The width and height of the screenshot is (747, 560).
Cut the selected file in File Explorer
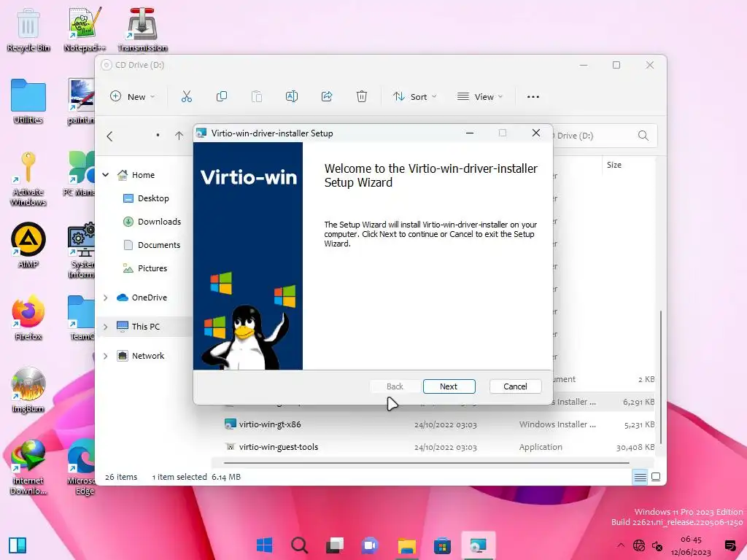click(x=187, y=97)
